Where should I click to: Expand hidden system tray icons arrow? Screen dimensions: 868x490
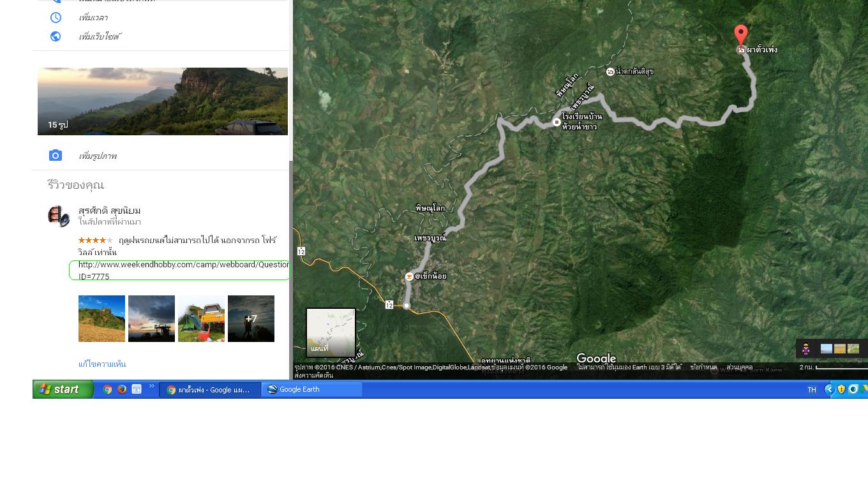point(829,389)
